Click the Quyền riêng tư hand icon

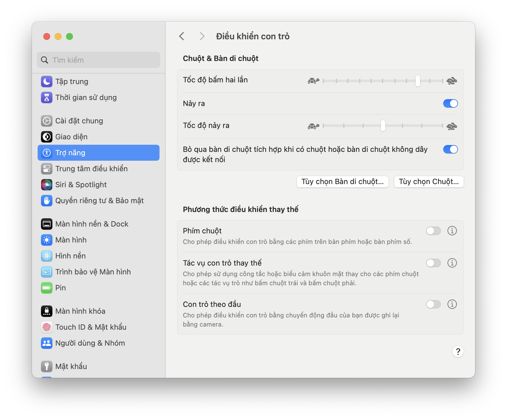point(47,201)
